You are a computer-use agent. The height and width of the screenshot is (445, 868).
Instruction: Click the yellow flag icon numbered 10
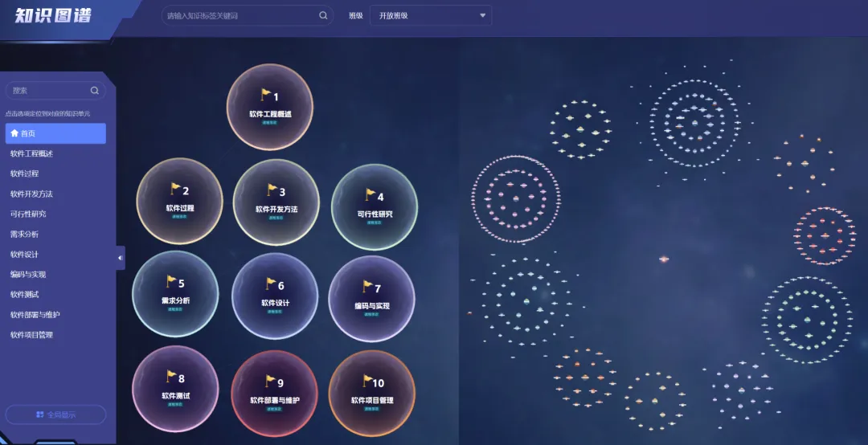pyautogui.click(x=367, y=382)
